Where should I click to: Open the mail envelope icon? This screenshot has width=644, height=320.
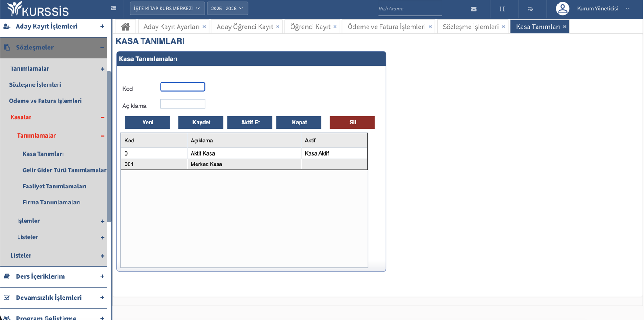(x=474, y=9)
